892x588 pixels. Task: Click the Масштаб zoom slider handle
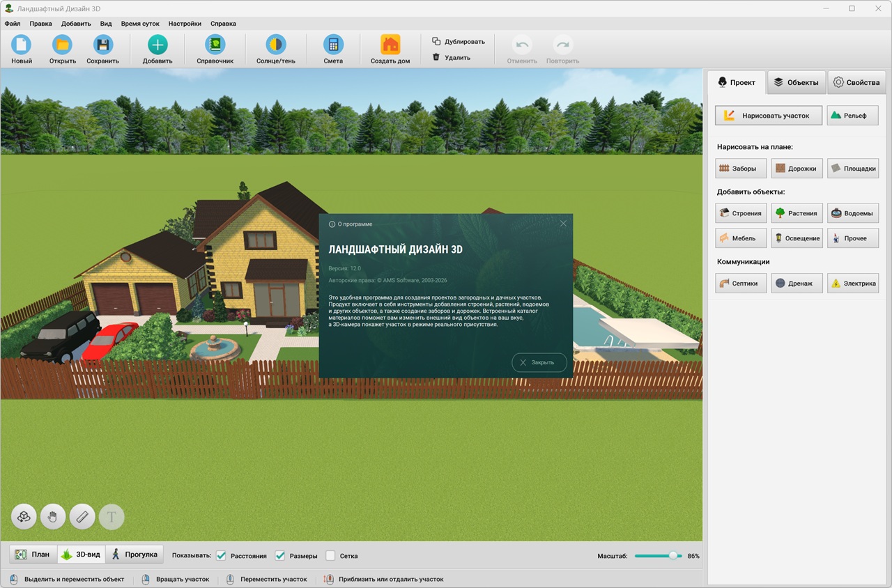coord(673,556)
